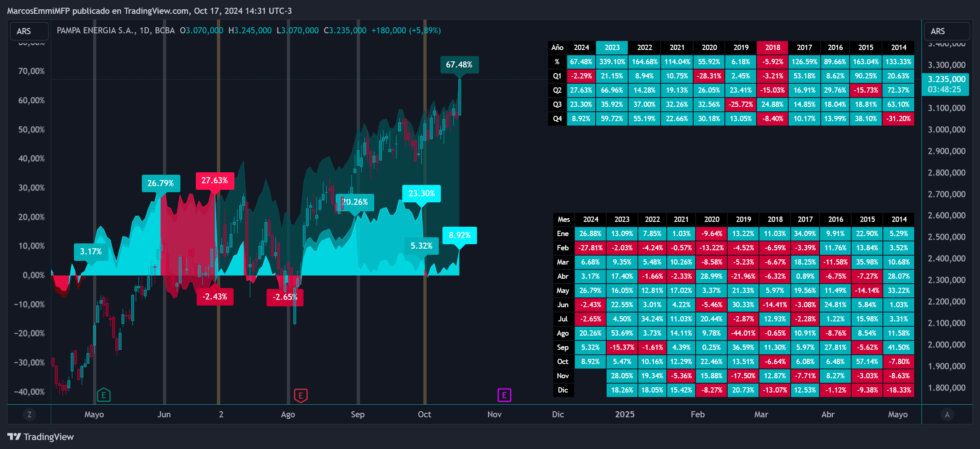
Task: Click the Ene row label
Action: pos(564,234)
